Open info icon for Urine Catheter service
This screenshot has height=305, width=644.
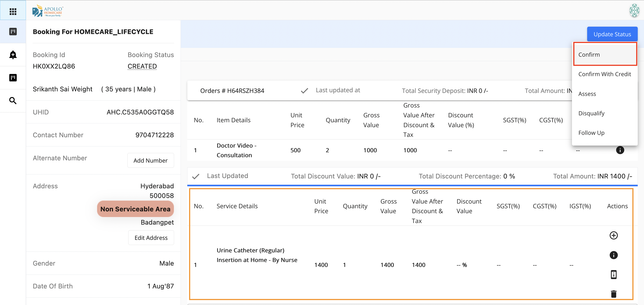(613, 255)
